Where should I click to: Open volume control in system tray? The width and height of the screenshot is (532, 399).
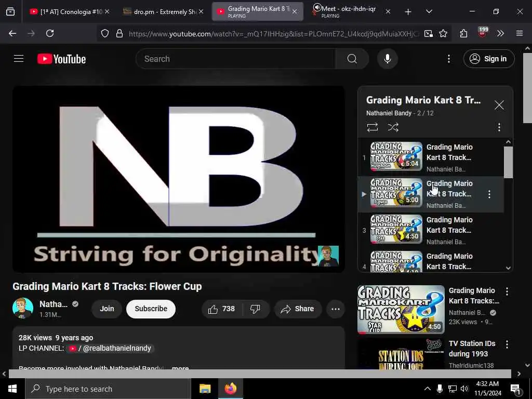click(x=464, y=389)
